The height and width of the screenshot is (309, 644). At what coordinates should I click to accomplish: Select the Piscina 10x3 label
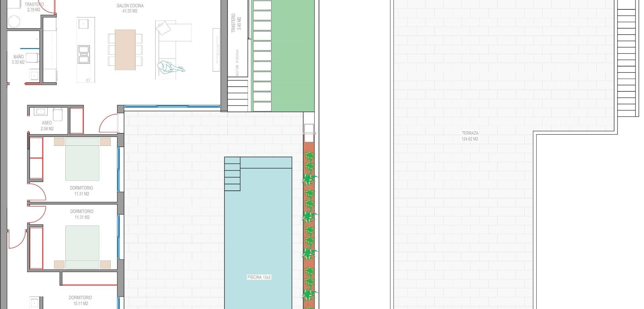(259, 277)
